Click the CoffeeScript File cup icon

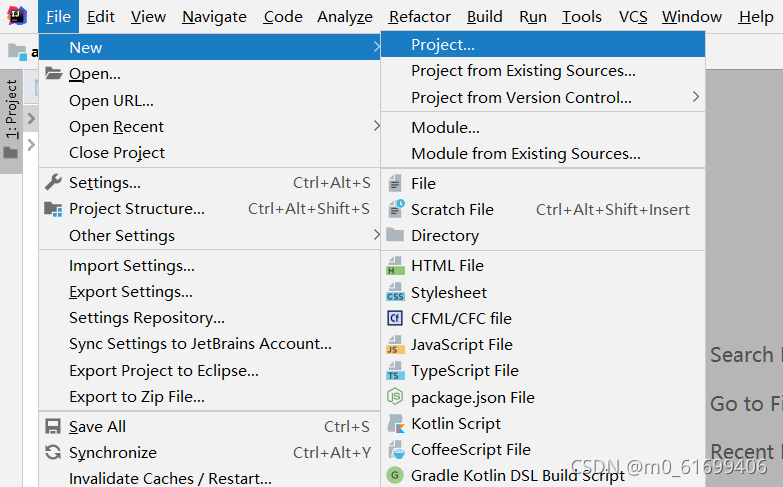click(x=396, y=450)
